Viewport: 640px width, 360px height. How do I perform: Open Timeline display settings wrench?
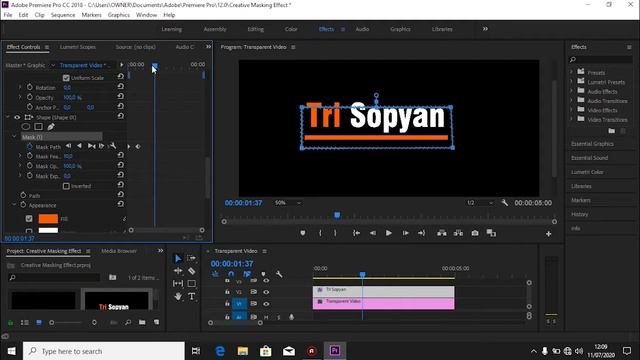tap(279, 274)
